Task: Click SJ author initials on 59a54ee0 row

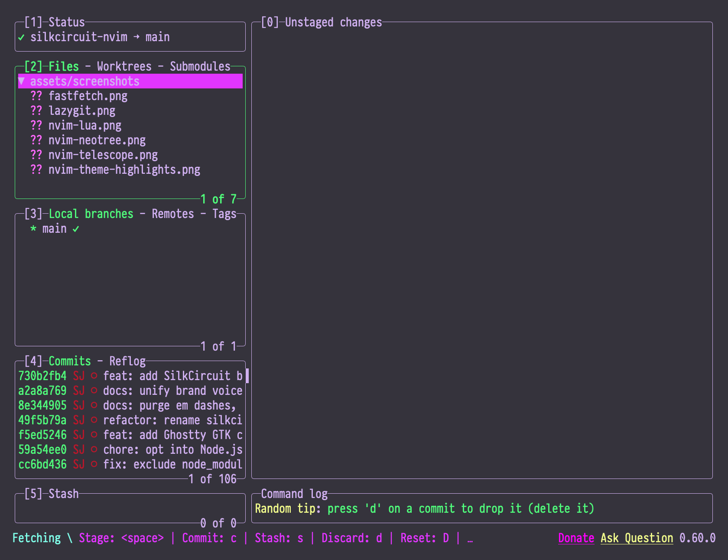Action: [x=79, y=449]
